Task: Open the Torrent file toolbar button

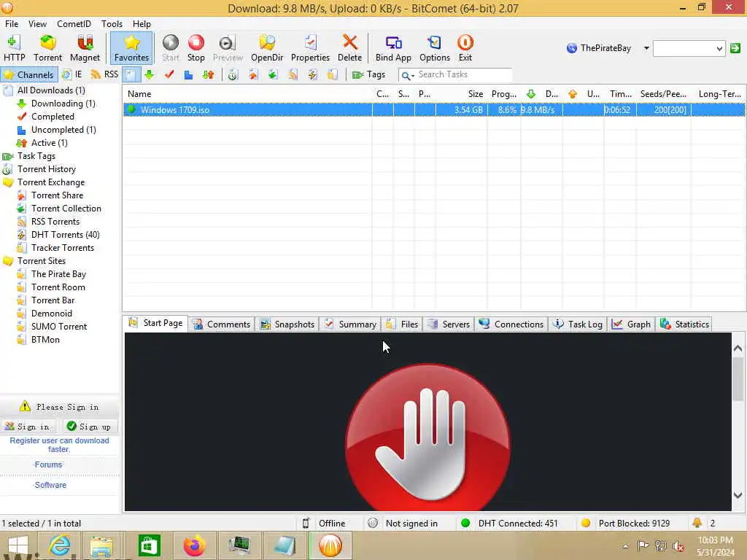Action: [x=47, y=48]
